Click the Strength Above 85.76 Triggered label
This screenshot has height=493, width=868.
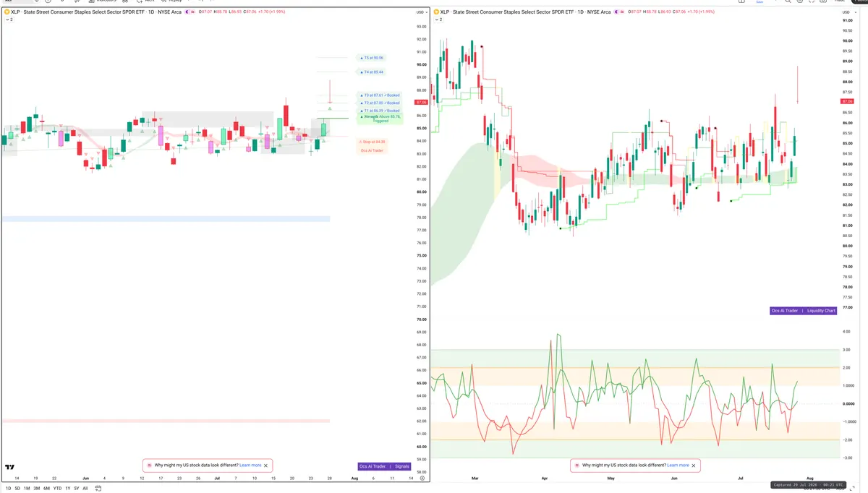click(x=380, y=119)
